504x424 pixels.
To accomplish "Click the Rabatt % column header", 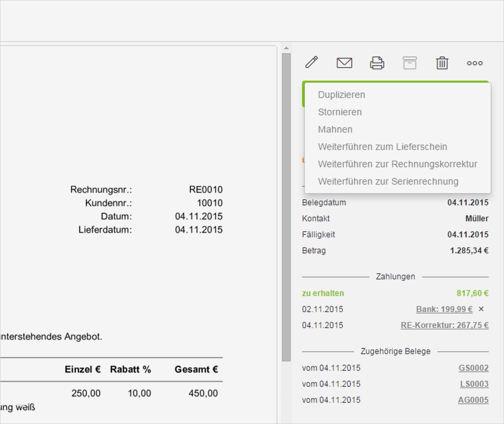I will coord(130,370).
